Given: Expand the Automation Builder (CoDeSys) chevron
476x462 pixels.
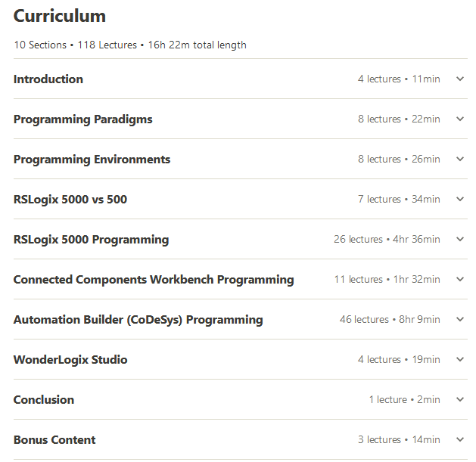Looking at the screenshot, I should [460, 319].
